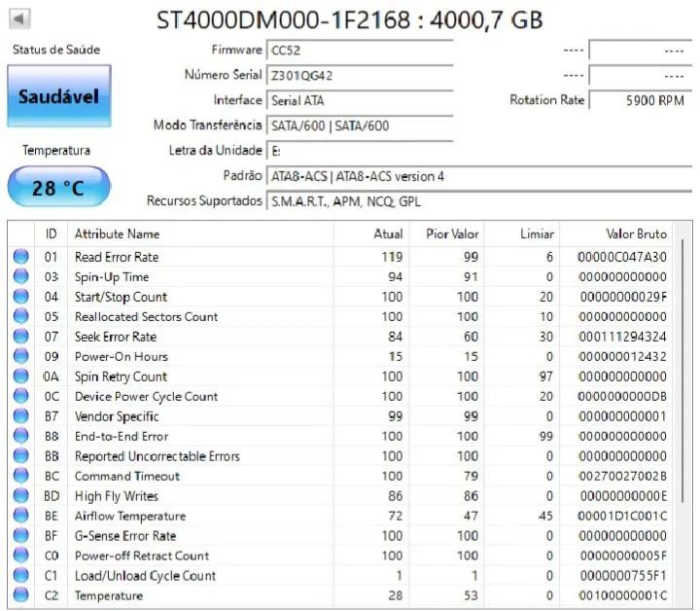This screenshot has width=700, height=611.
Task: Click raw value 00111294324 for Seek Error Rate
Action: coord(622,337)
